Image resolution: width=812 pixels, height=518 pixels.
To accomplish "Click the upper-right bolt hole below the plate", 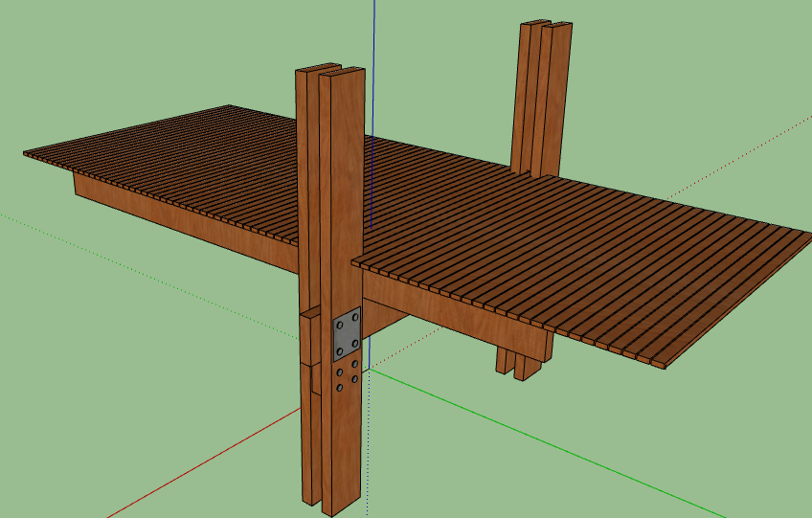I will click(355, 363).
